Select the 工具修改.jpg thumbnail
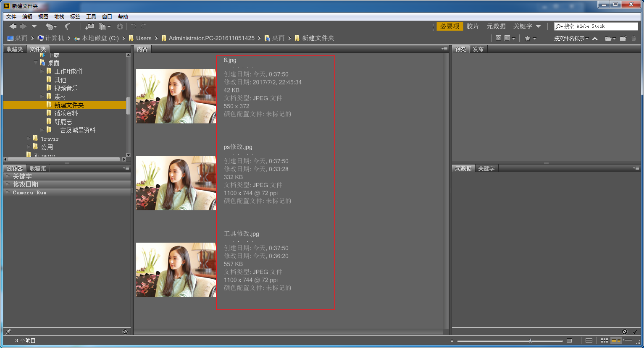644x348 pixels. pos(176,270)
